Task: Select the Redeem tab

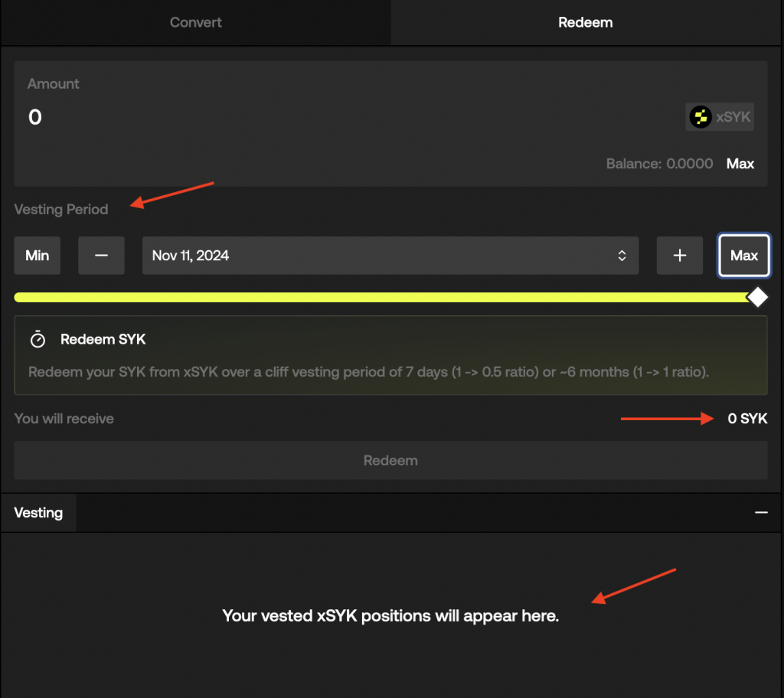Action: pyautogui.click(x=586, y=22)
